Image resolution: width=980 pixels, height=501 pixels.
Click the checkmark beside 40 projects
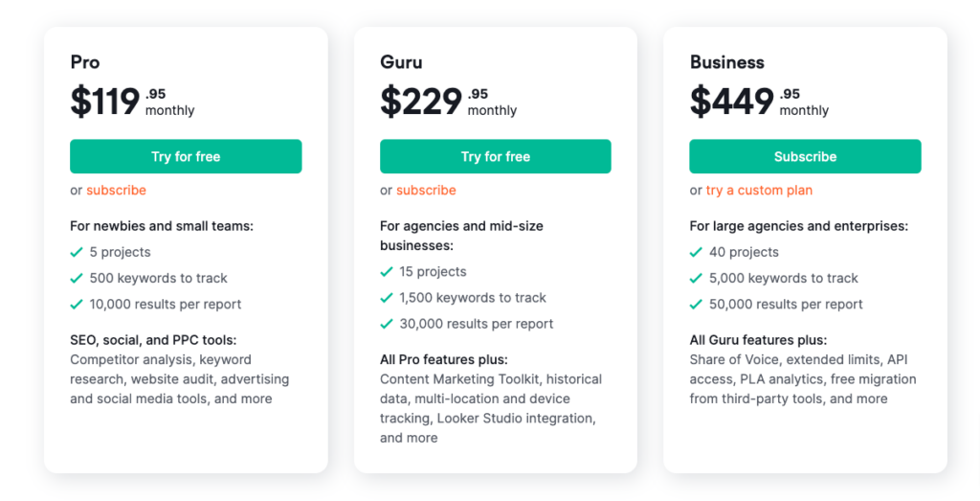pos(696,252)
